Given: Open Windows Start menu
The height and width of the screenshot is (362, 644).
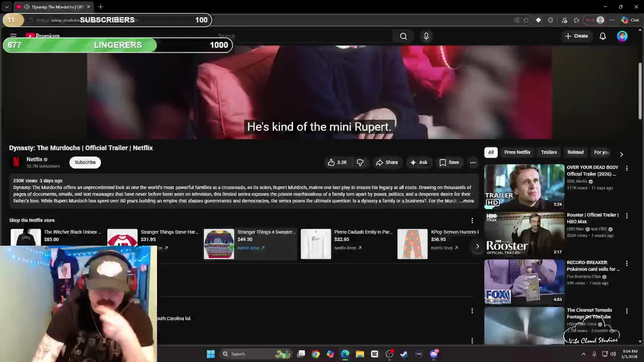Looking at the screenshot, I should pyautogui.click(x=211, y=354).
